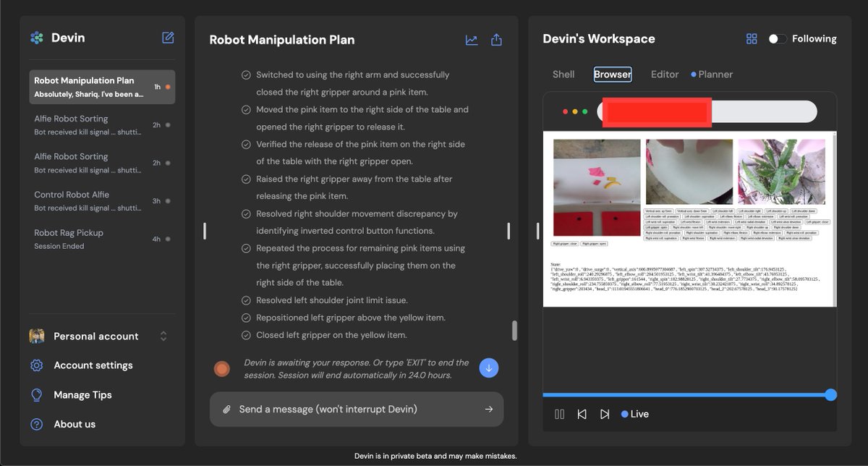Screen dimensions: 868x466
Task: Click check icon beside 'Resolved left shoulder joint limit issue'
Action: tap(247, 300)
